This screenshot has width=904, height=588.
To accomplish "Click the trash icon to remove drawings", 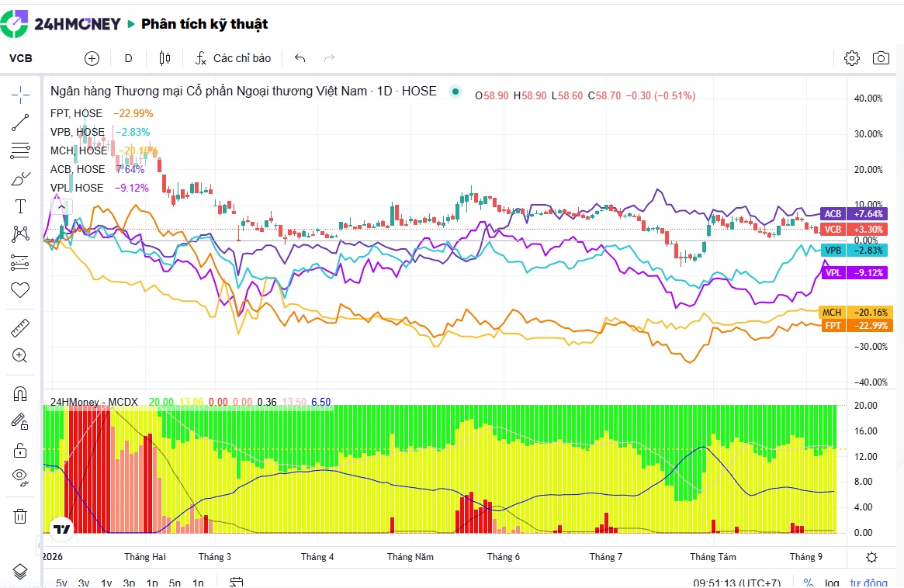I will coord(20,516).
